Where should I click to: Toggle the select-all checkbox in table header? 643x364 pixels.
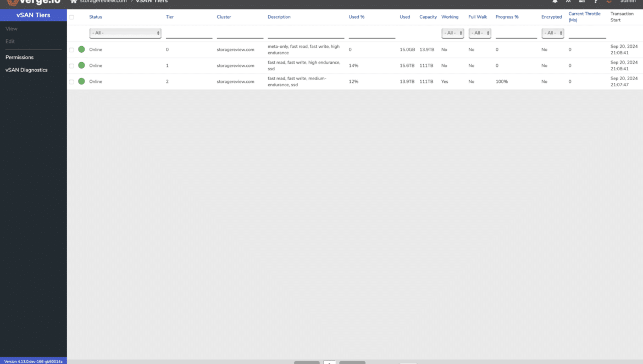(x=71, y=17)
